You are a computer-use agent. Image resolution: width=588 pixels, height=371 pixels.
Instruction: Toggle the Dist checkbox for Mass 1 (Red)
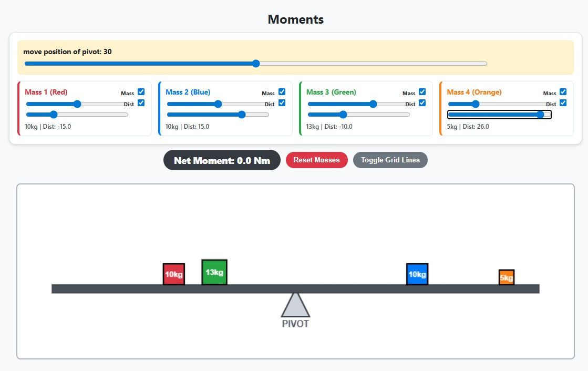[x=141, y=102]
